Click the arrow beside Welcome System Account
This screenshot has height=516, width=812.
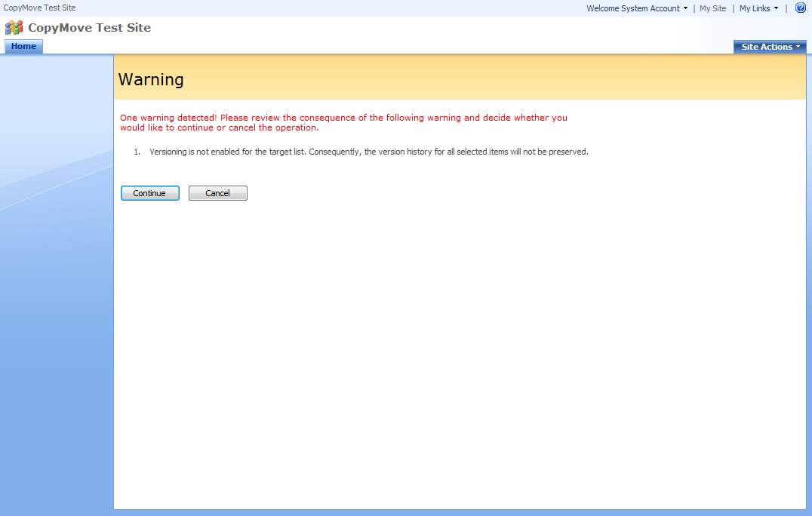point(685,8)
